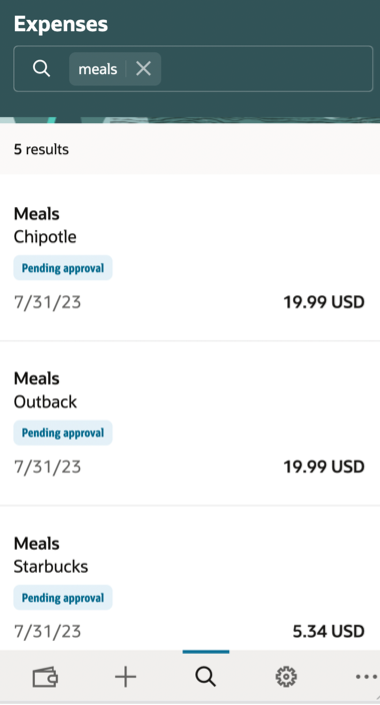Click the Expenses page heading

point(61,24)
